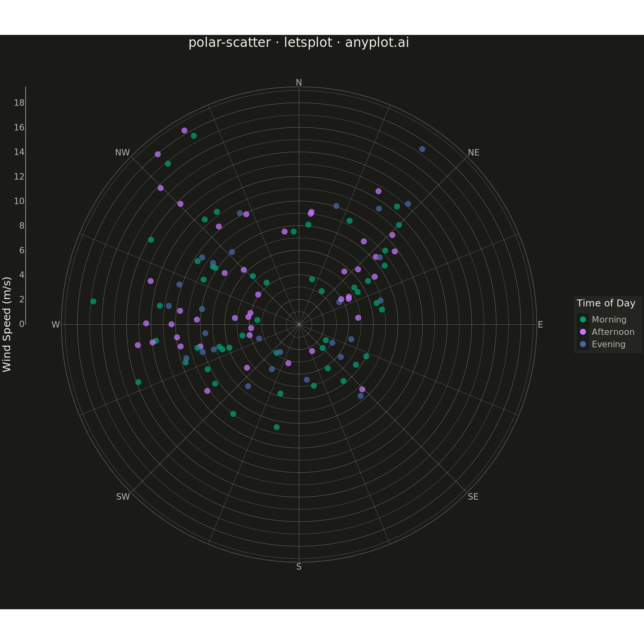
Task: Click the Afternoon legend label
Action: (x=613, y=332)
